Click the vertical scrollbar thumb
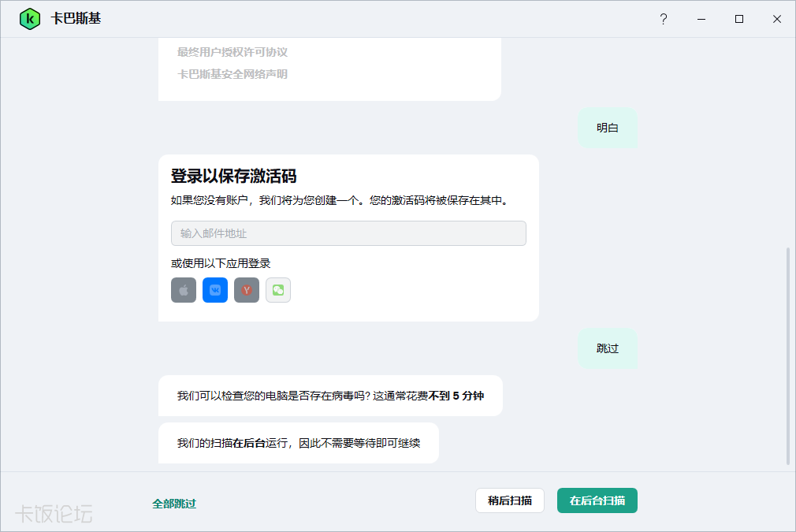 coord(788,356)
